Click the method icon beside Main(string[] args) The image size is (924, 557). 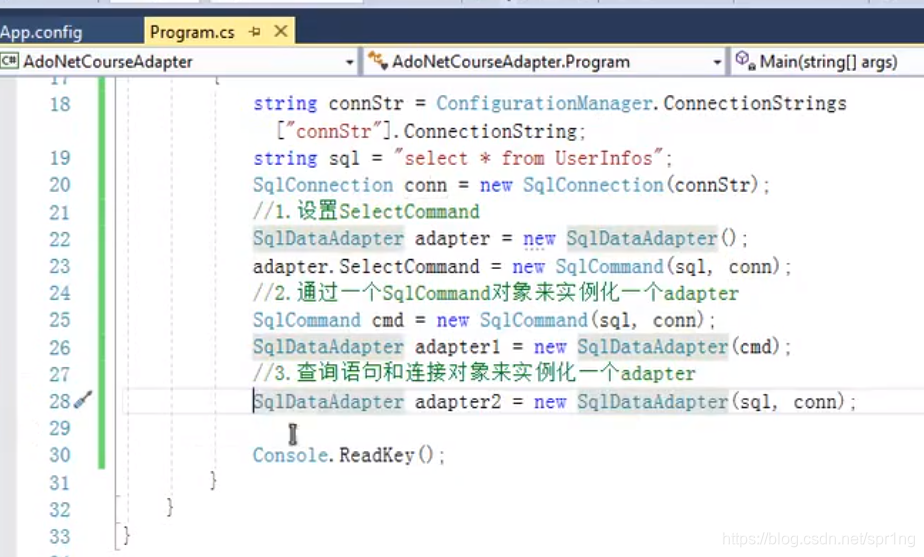[745, 61]
